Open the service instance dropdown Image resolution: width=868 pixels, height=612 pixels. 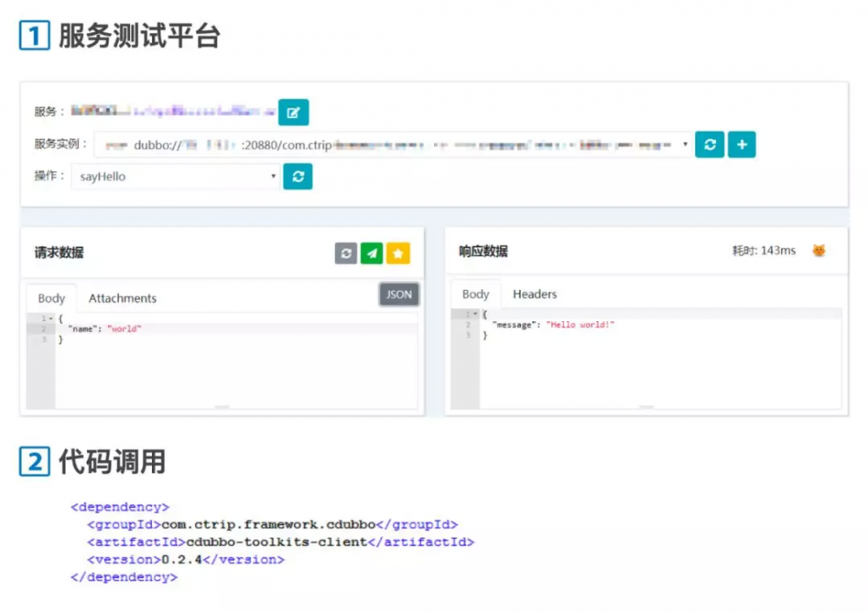point(391,144)
